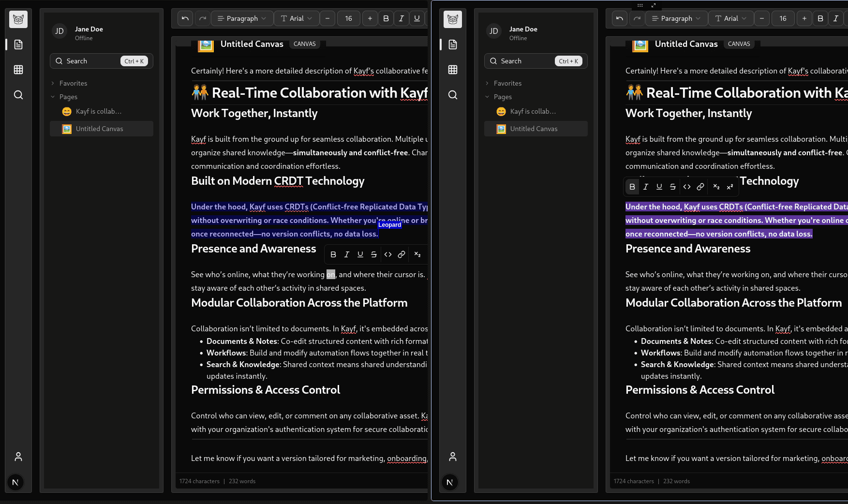This screenshot has width=848, height=504.
Task: Click the Search field in right window
Action: click(x=536, y=61)
